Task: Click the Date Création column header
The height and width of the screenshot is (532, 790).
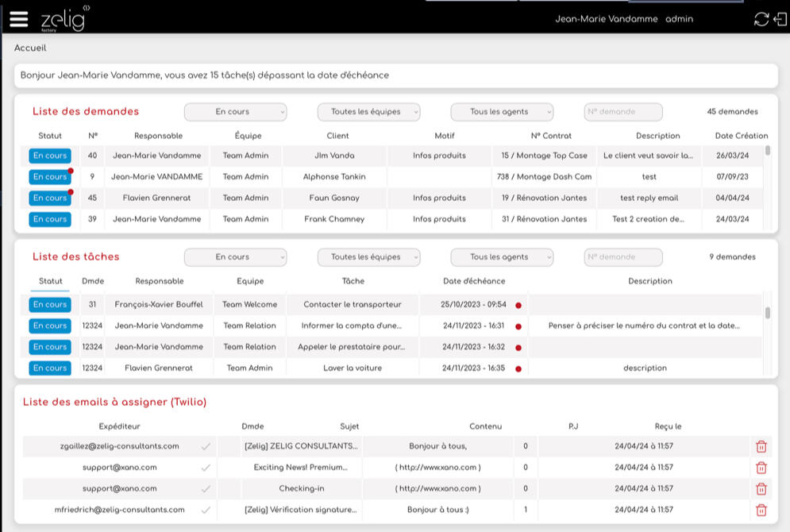Action: click(741, 136)
